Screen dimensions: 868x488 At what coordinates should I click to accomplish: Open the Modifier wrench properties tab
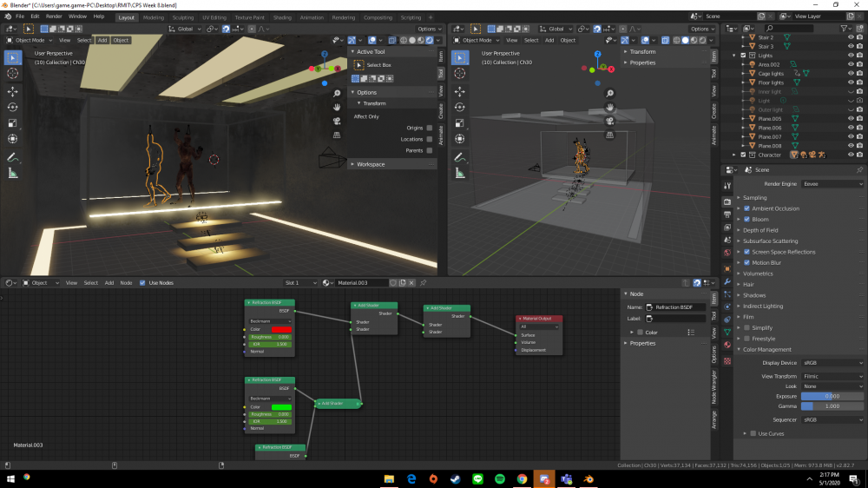tap(727, 282)
